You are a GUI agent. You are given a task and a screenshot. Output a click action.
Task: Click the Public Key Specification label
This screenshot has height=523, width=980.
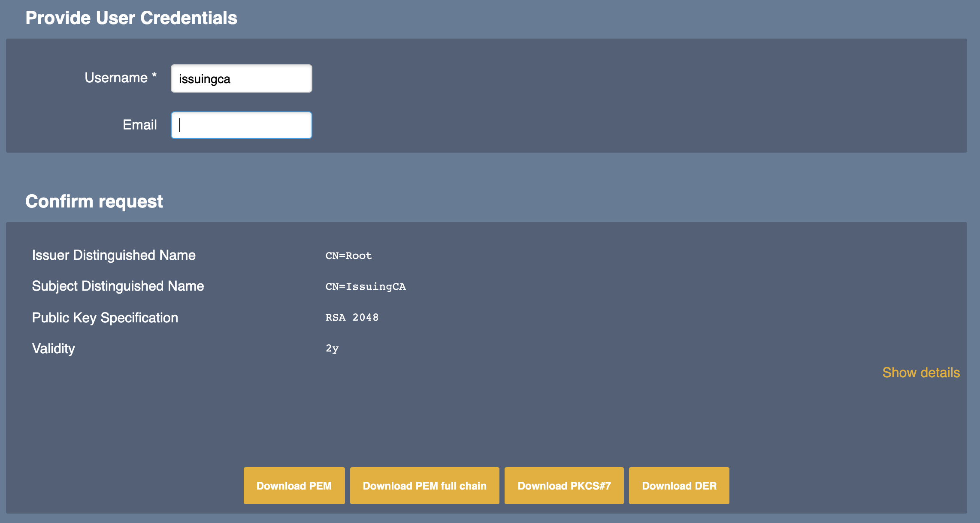pyautogui.click(x=105, y=318)
